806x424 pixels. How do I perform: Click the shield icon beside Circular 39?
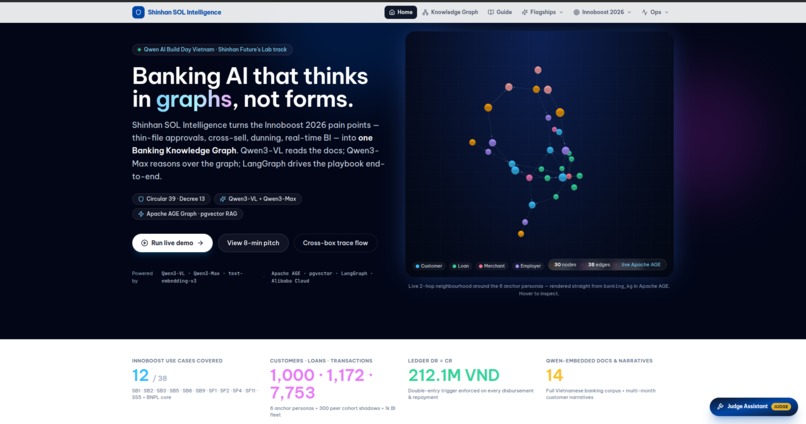(x=141, y=199)
